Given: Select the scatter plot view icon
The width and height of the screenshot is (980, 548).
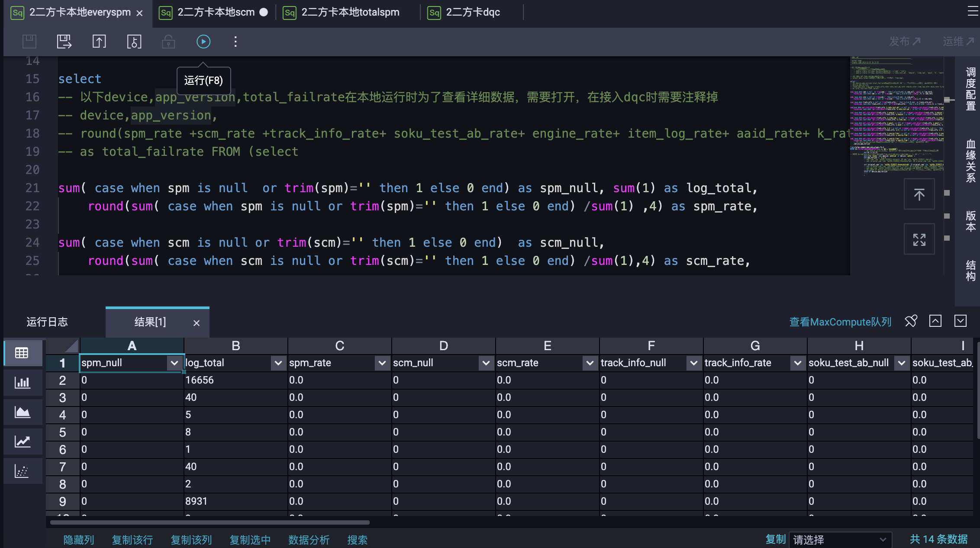Looking at the screenshot, I should point(22,471).
